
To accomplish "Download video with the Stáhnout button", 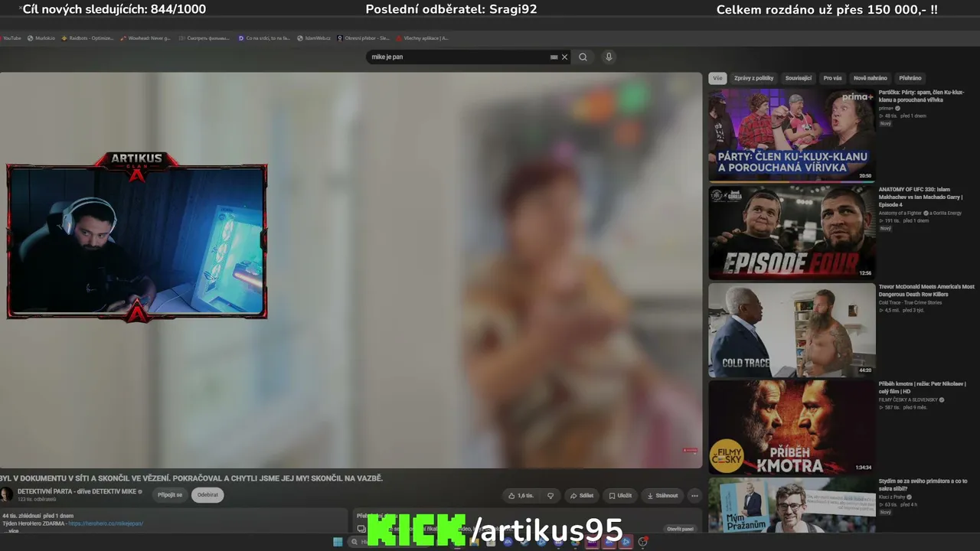I will point(662,495).
